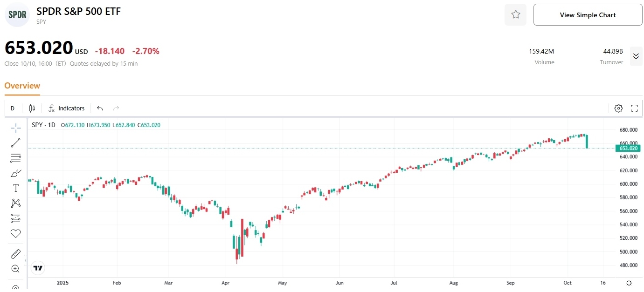This screenshot has width=644, height=292.
Task: Click the heart icons tool
Action: (16, 233)
